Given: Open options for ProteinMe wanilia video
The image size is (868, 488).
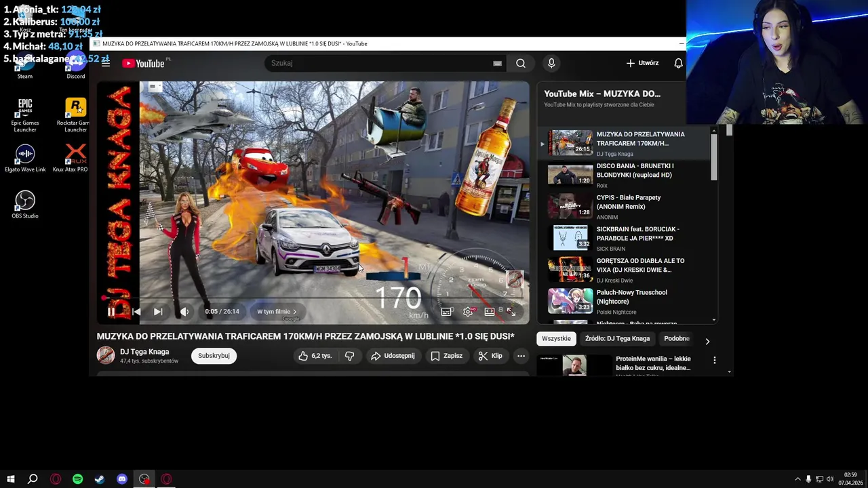Looking at the screenshot, I should click(714, 360).
